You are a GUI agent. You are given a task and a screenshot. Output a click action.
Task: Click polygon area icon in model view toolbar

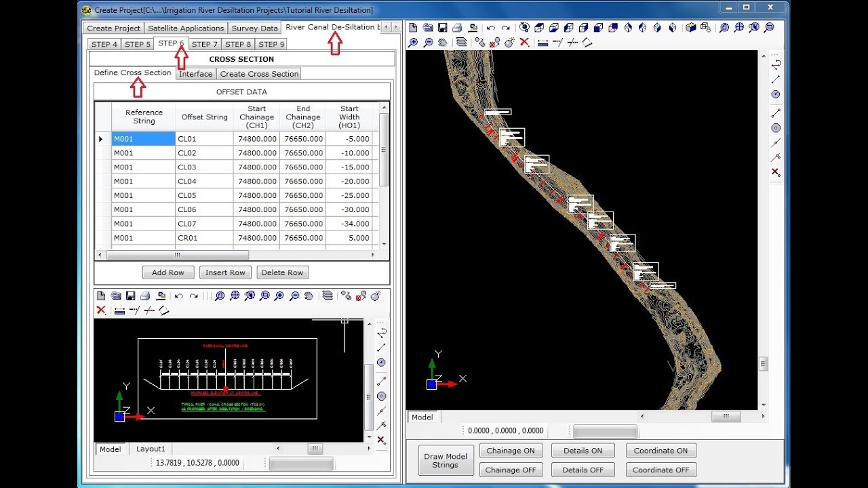click(587, 42)
